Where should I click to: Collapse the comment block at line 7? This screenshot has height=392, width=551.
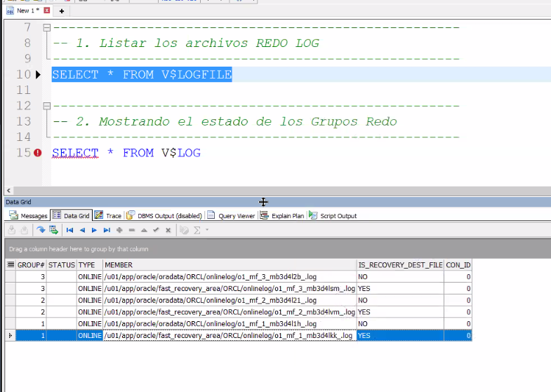(x=46, y=28)
